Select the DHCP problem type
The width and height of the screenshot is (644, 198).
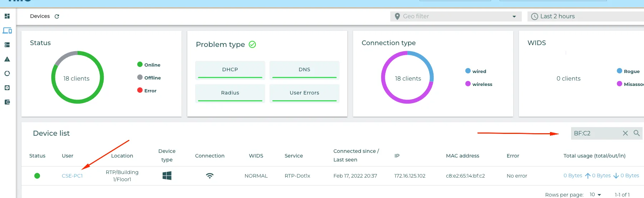click(x=230, y=70)
